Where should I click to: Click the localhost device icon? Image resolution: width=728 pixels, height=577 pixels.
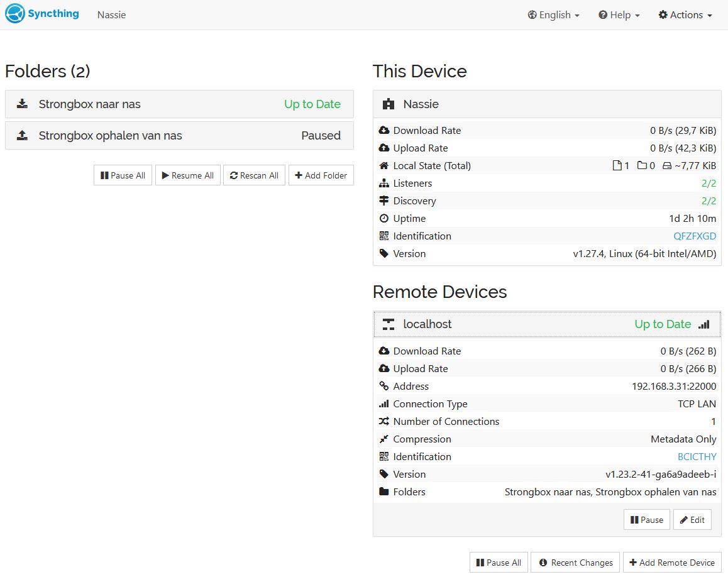coord(388,324)
